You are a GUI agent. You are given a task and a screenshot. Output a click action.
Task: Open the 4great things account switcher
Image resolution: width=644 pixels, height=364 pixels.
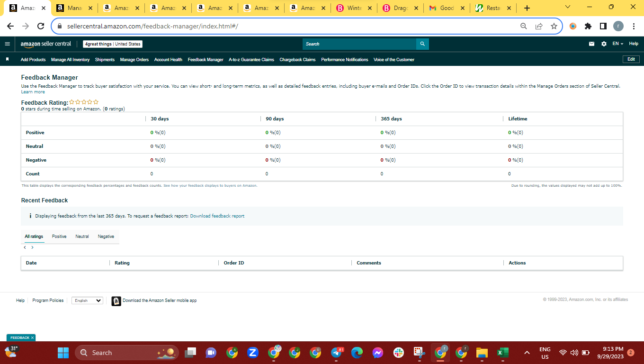[x=113, y=44]
